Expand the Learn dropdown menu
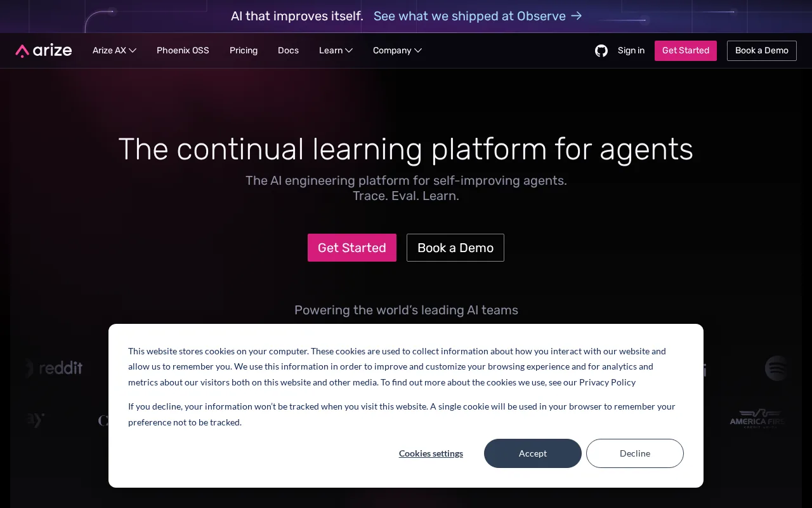Viewport: 812px width, 508px height. (x=336, y=51)
